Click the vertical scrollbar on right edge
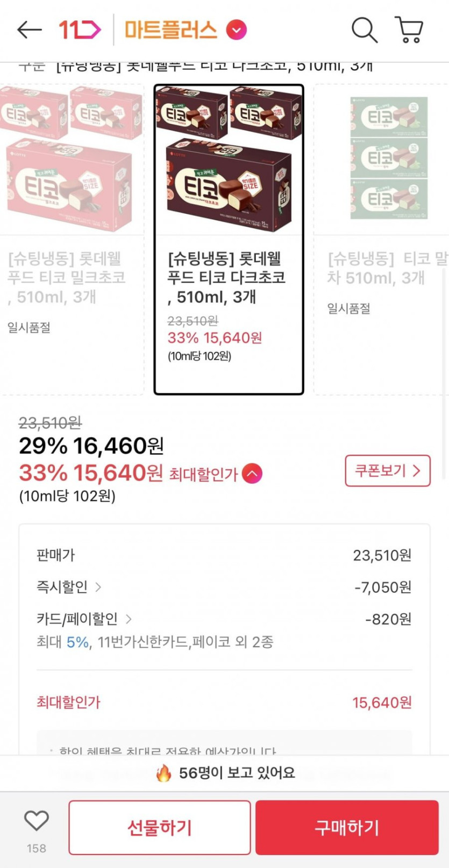Screen dimensions: 449x868 pyautogui.click(x=444, y=376)
